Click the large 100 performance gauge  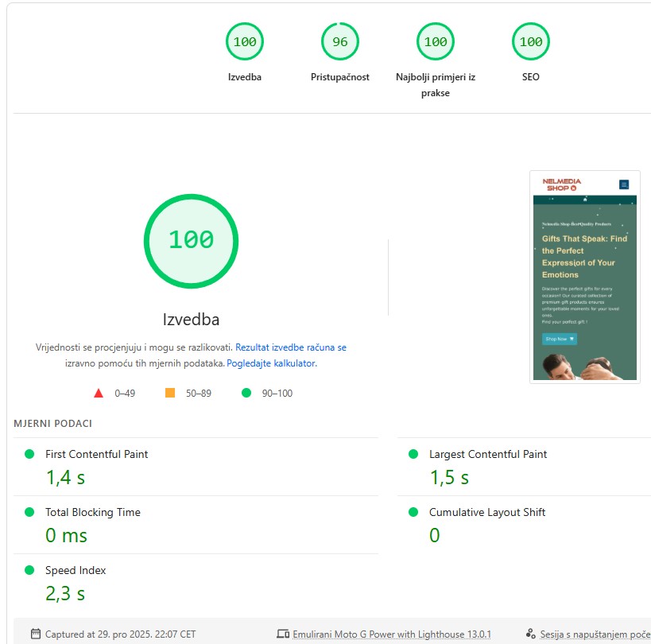coord(191,240)
